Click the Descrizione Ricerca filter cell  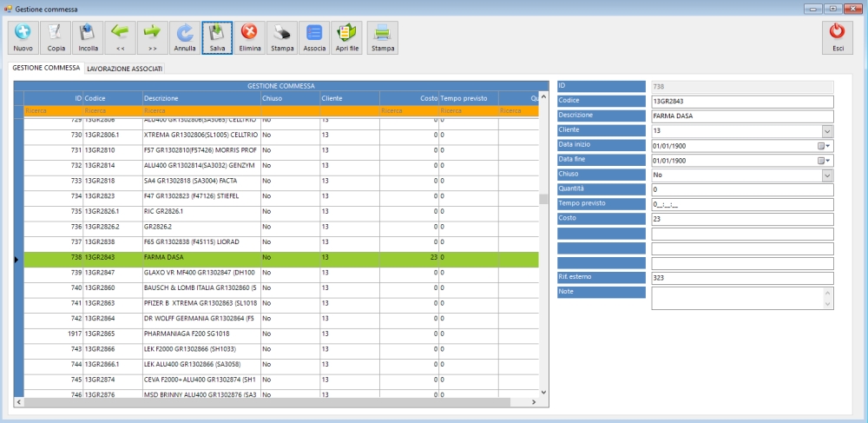click(x=201, y=110)
